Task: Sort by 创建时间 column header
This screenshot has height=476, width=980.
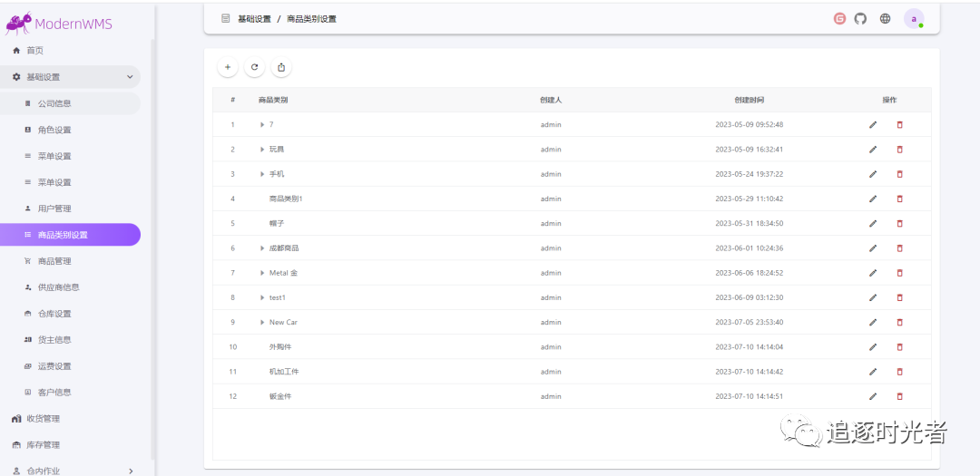Action: click(x=749, y=100)
